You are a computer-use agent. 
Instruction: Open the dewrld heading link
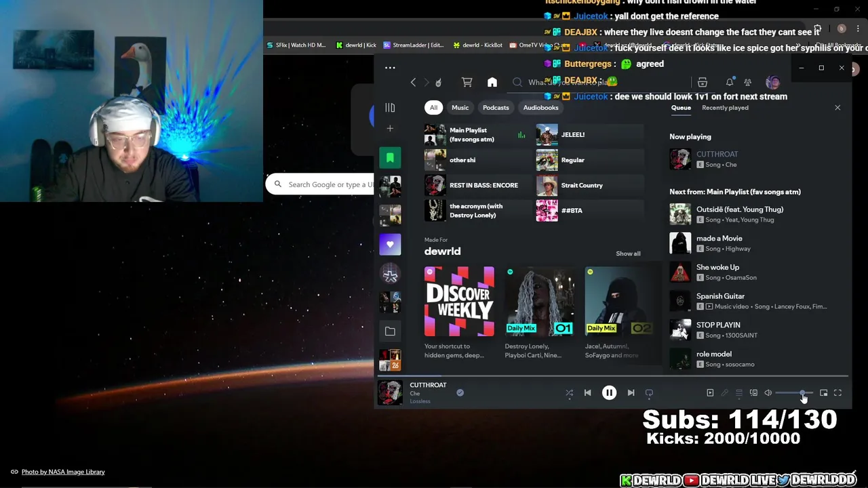(x=442, y=251)
